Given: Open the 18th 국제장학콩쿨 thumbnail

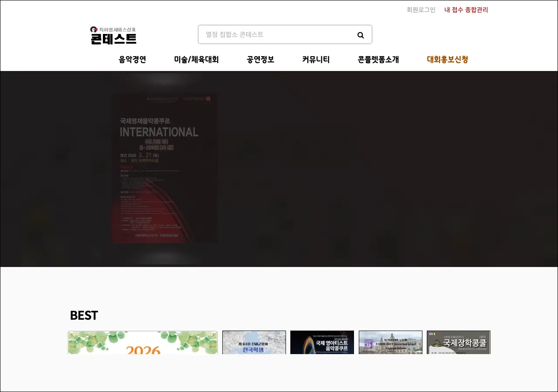Looking at the screenshot, I should 458,343.
